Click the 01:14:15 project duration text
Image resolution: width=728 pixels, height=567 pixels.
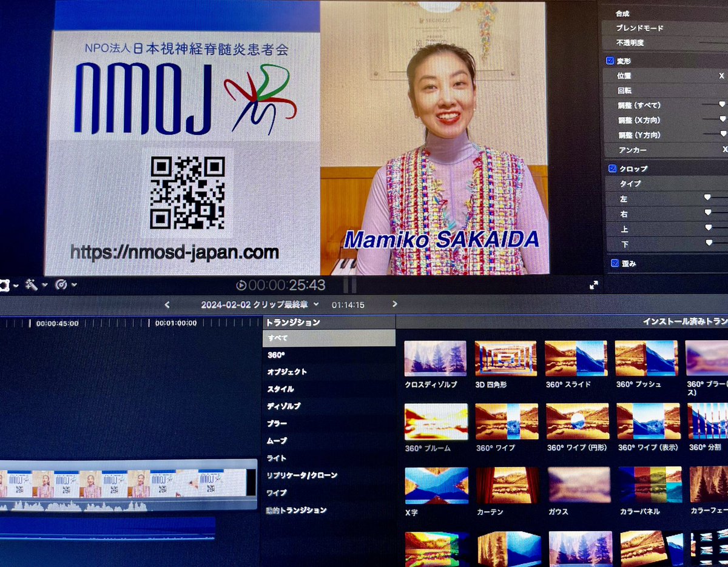pyautogui.click(x=348, y=305)
